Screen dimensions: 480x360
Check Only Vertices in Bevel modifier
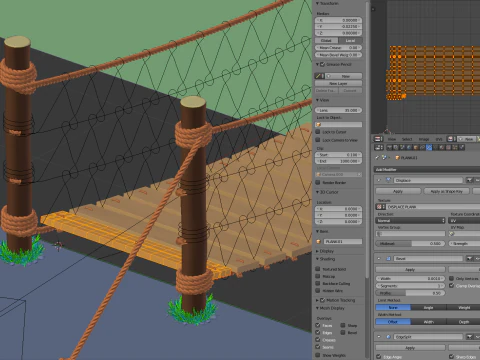pyautogui.click(x=452, y=278)
